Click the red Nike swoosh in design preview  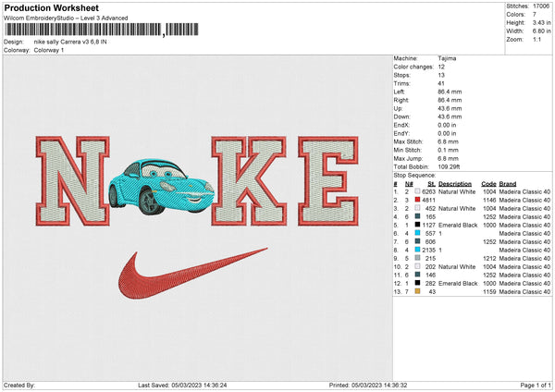(x=192, y=274)
